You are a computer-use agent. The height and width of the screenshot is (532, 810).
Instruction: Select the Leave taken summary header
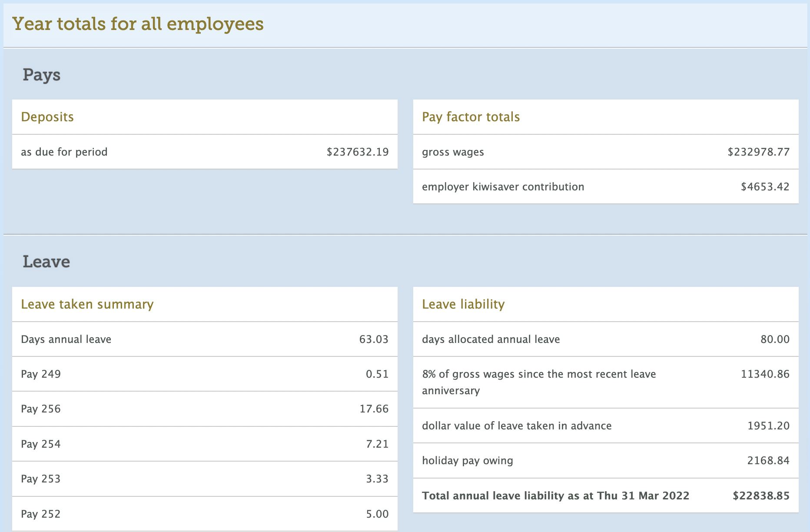[x=87, y=304]
